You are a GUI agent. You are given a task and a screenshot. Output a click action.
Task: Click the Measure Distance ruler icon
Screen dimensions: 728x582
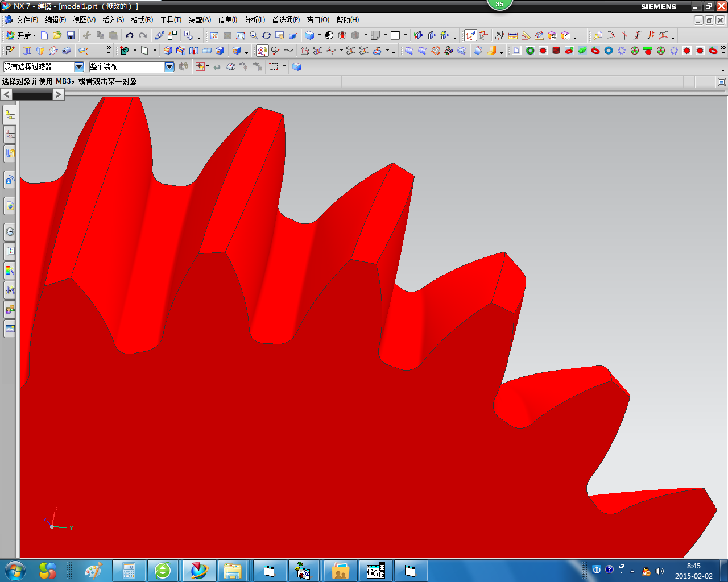pyautogui.click(x=513, y=35)
